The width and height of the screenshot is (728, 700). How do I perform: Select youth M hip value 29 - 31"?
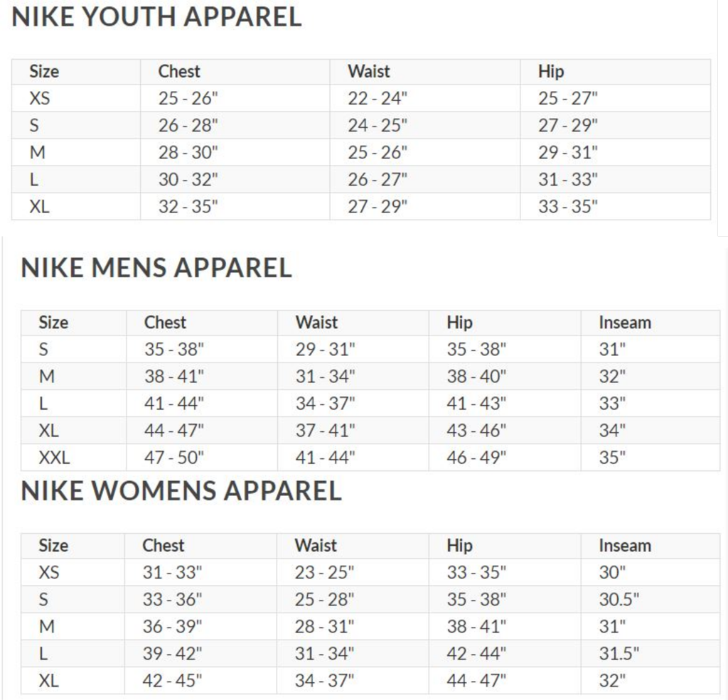(568, 153)
